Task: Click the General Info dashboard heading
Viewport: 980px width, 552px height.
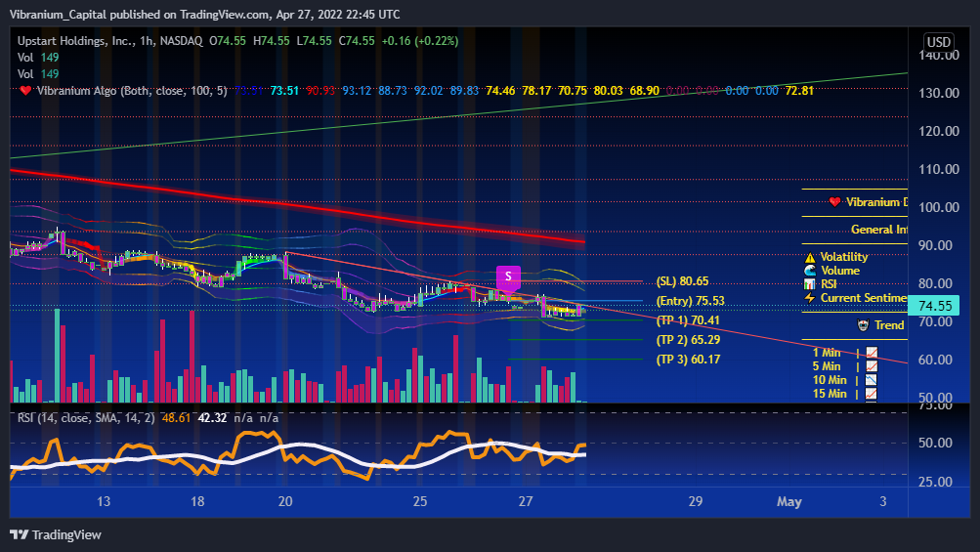Action: [x=879, y=230]
